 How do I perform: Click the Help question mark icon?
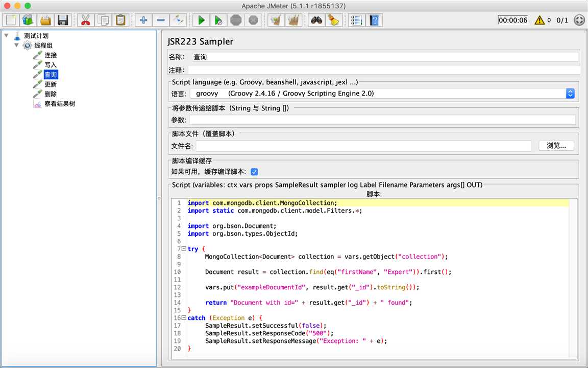coord(375,20)
